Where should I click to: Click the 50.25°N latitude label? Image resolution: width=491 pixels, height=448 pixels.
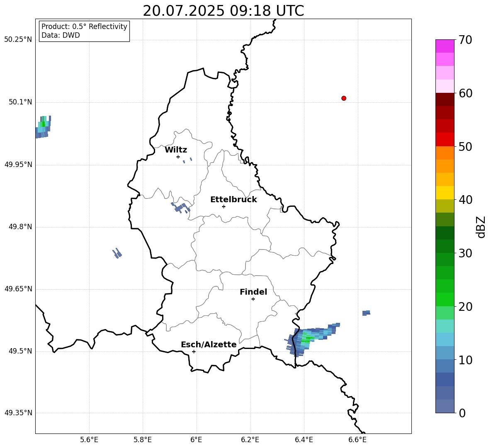pos(18,40)
